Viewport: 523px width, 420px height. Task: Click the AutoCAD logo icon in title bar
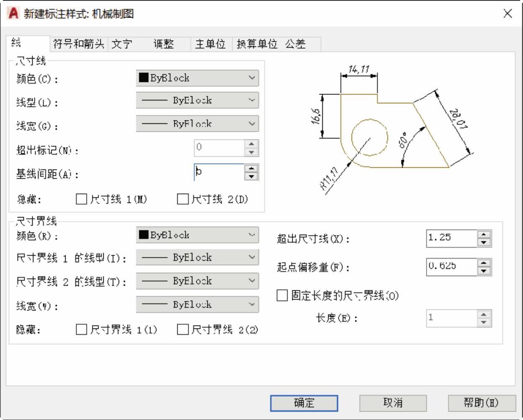(14, 13)
